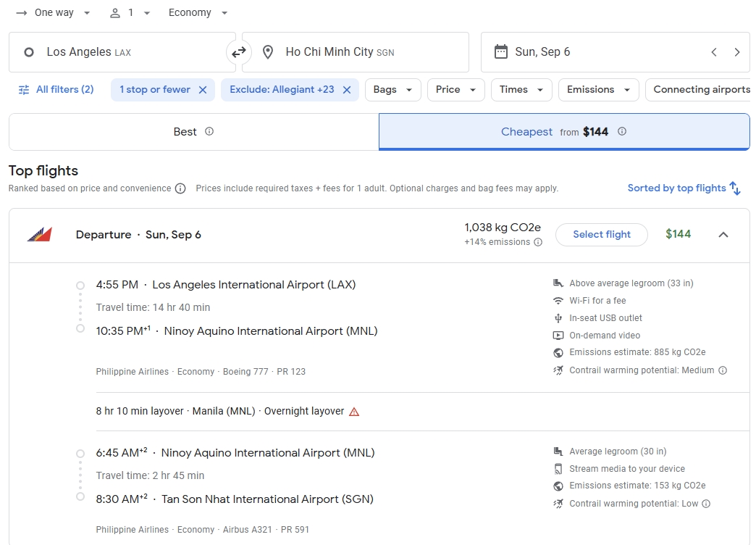The height and width of the screenshot is (545, 756).
Task: Remove the '1 stop or fewer' filter
Action: point(203,90)
